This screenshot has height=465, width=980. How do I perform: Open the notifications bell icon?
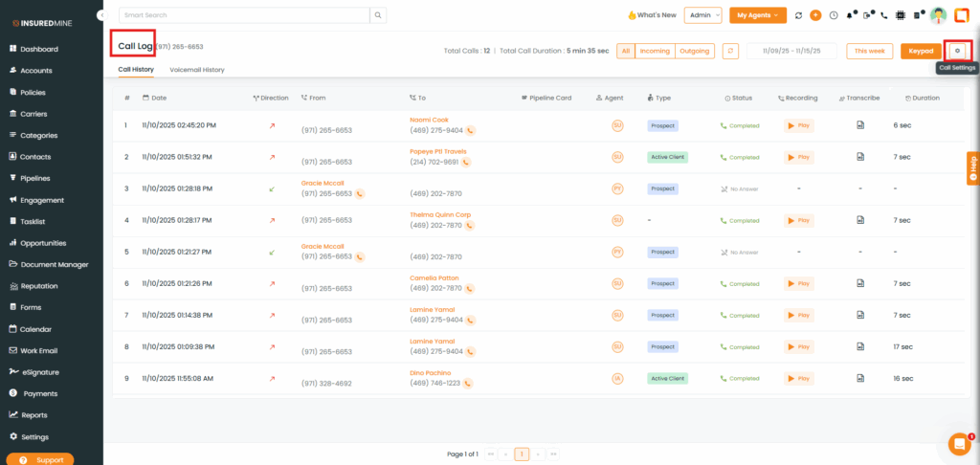click(850, 15)
